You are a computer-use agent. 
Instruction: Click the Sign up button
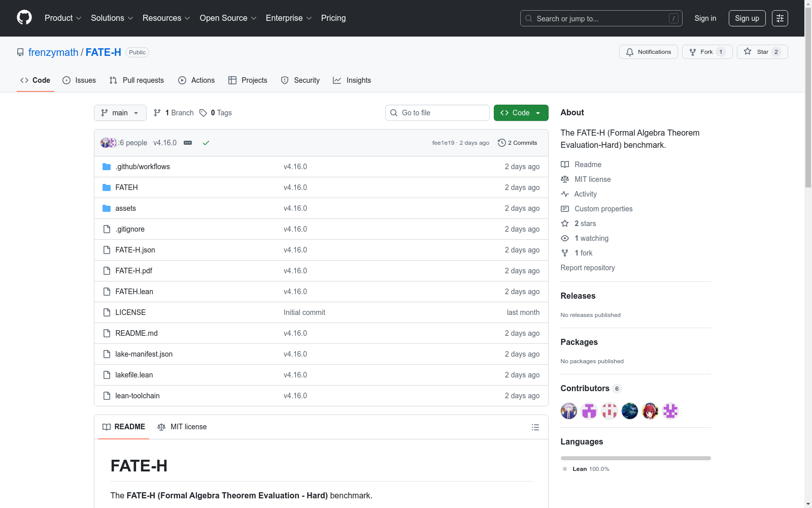(x=747, y=18)
